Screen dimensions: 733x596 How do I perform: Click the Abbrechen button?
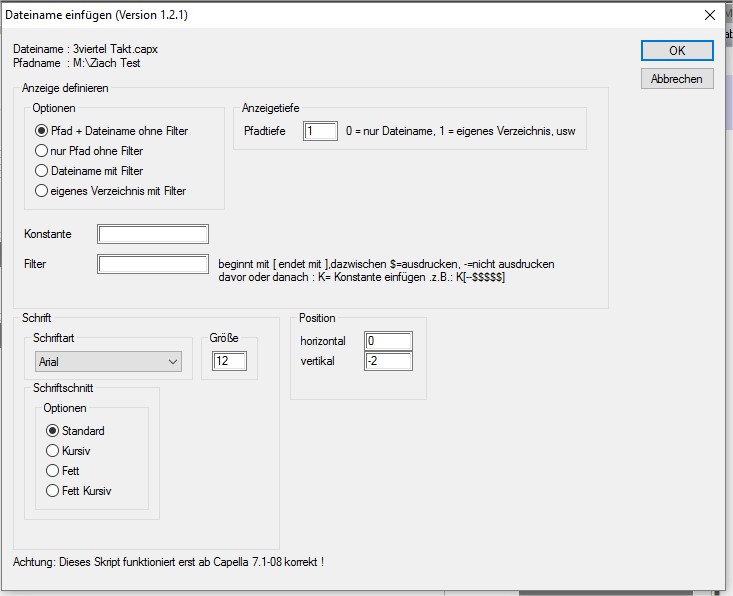pos(677,79)
